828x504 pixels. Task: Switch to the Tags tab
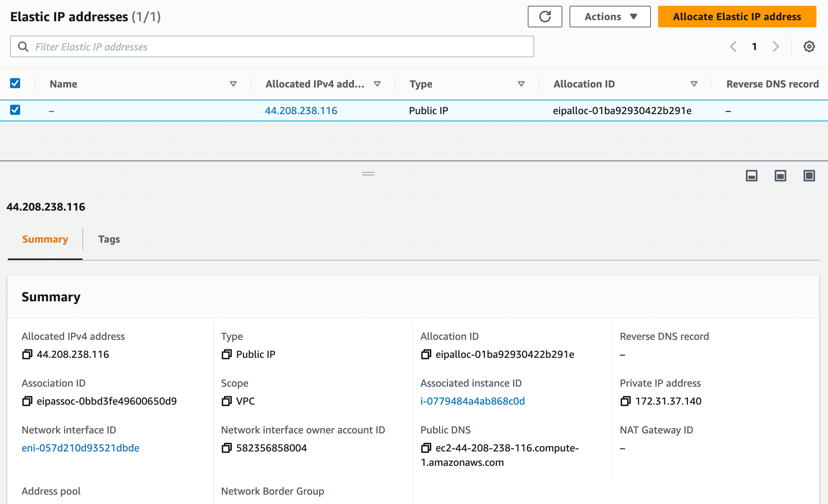[109, 239]
